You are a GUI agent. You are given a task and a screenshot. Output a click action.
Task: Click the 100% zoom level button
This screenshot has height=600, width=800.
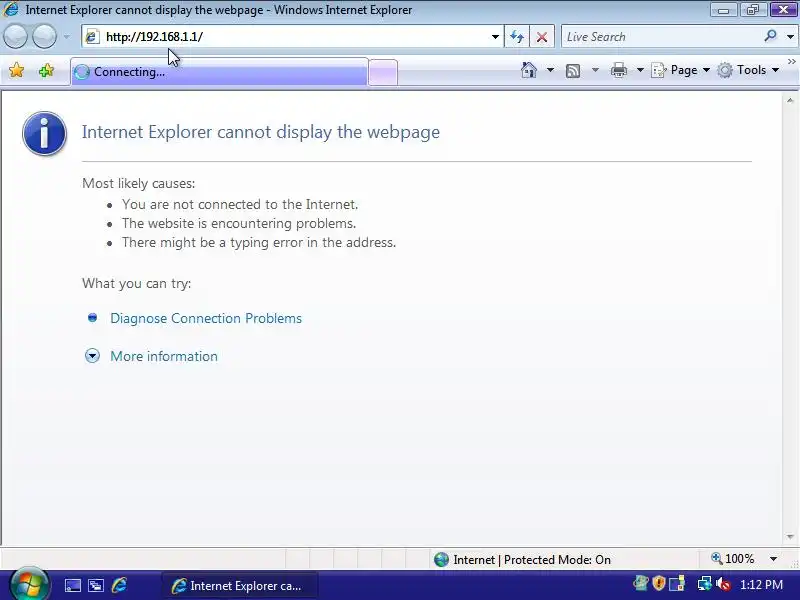(x=733, y=559)
